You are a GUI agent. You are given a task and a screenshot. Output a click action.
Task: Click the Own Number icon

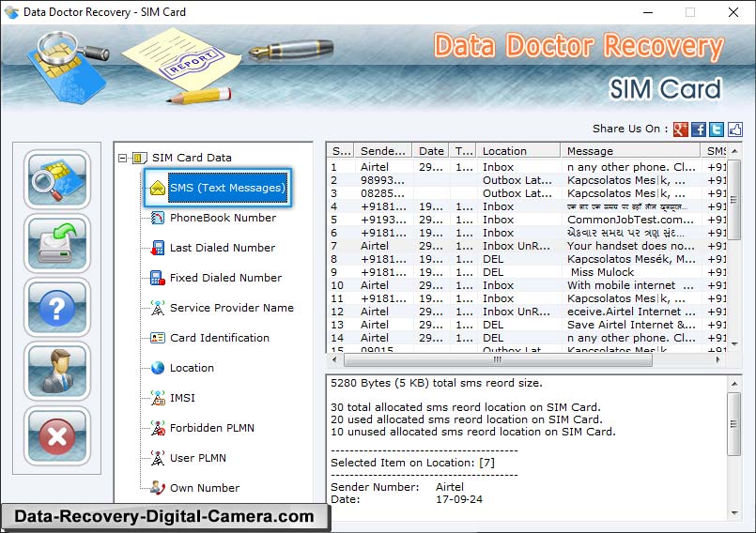[157, 488]
